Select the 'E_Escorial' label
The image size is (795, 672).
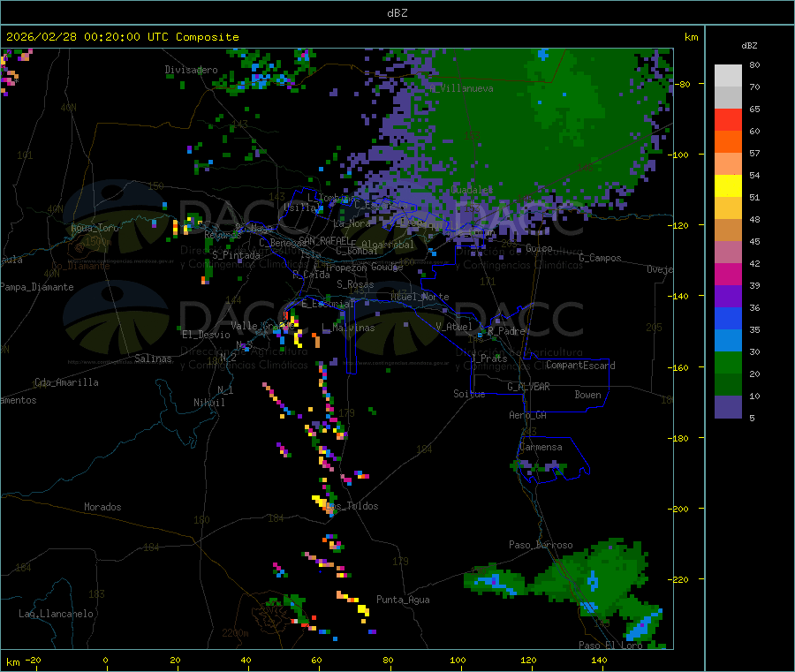click(x=328, y=304)
